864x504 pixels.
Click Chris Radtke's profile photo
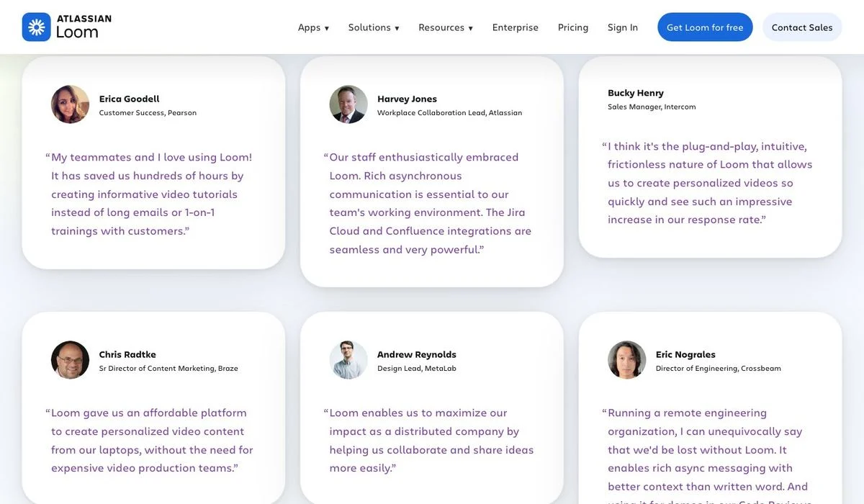(x=71, y=360)
